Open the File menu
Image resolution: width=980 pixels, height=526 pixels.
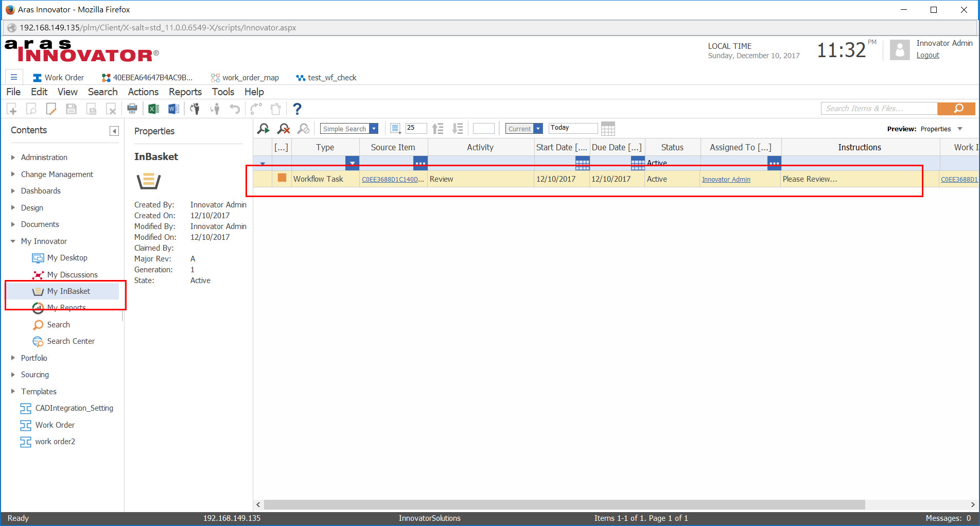point(13,92)
